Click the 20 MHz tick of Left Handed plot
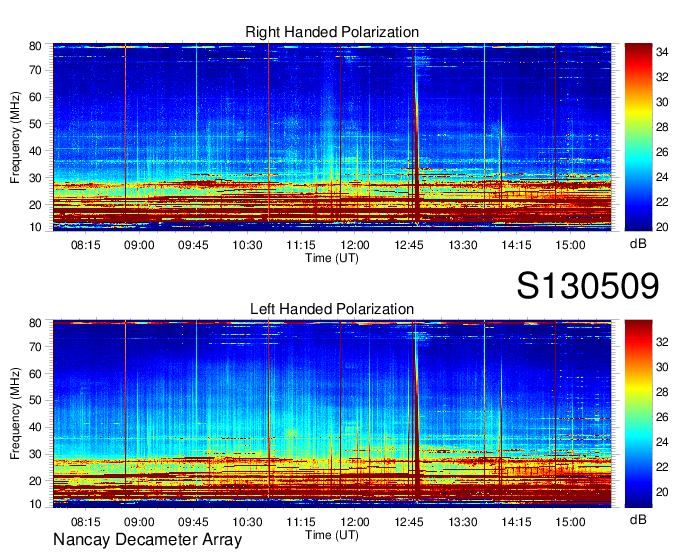680x552 pixels. click(x=35, y=481)
